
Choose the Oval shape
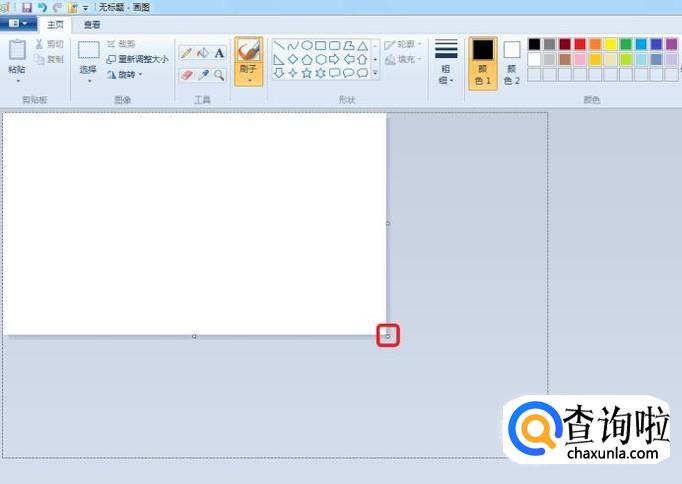tap(307, 46)
